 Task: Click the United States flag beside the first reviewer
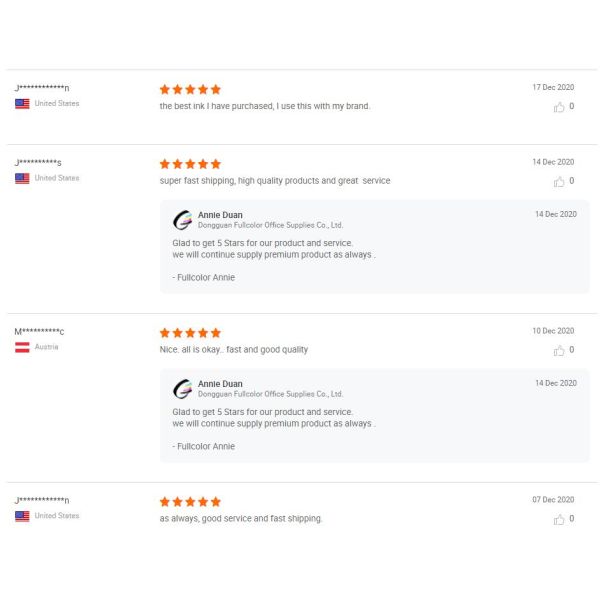tap(22, 104)
